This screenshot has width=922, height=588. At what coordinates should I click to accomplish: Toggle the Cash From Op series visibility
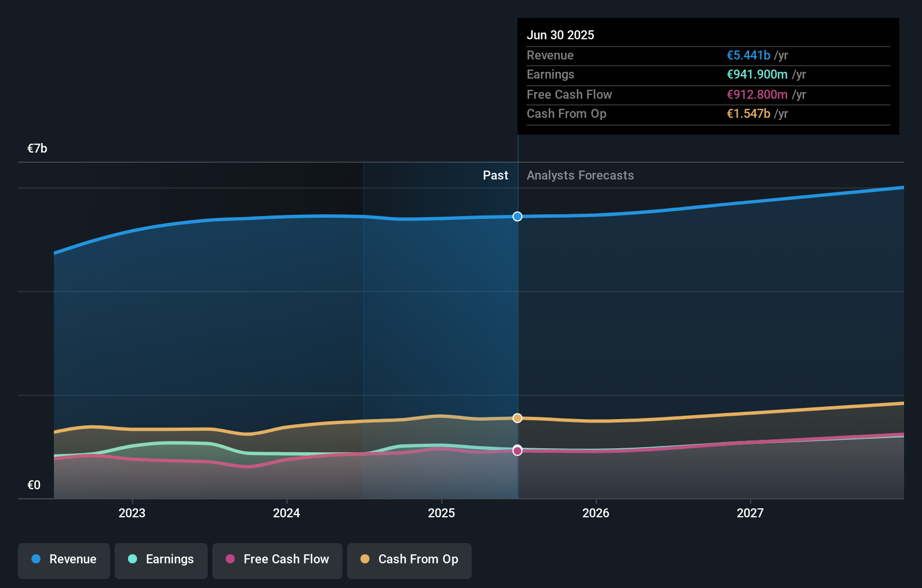(x=409, y=559)
